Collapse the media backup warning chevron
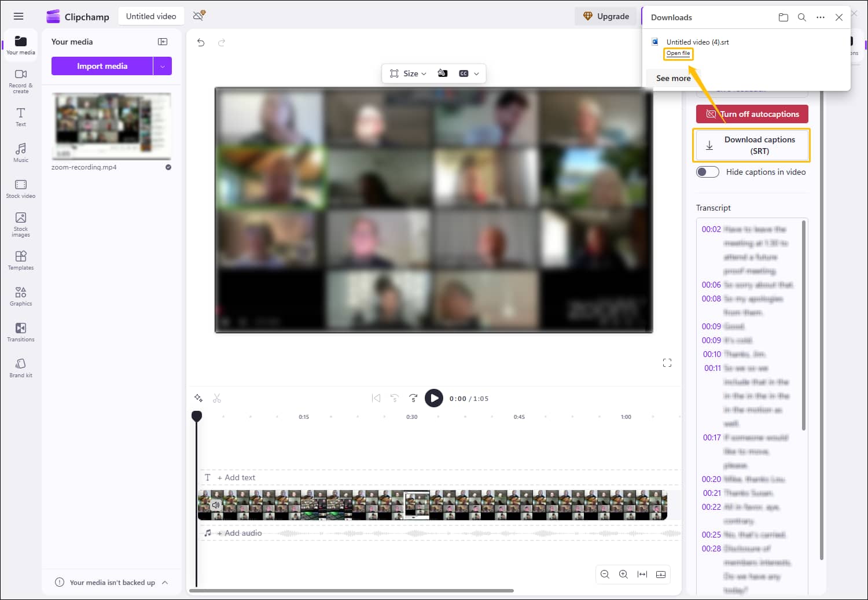This screenshot has width=868, height=600. (165, 583)
